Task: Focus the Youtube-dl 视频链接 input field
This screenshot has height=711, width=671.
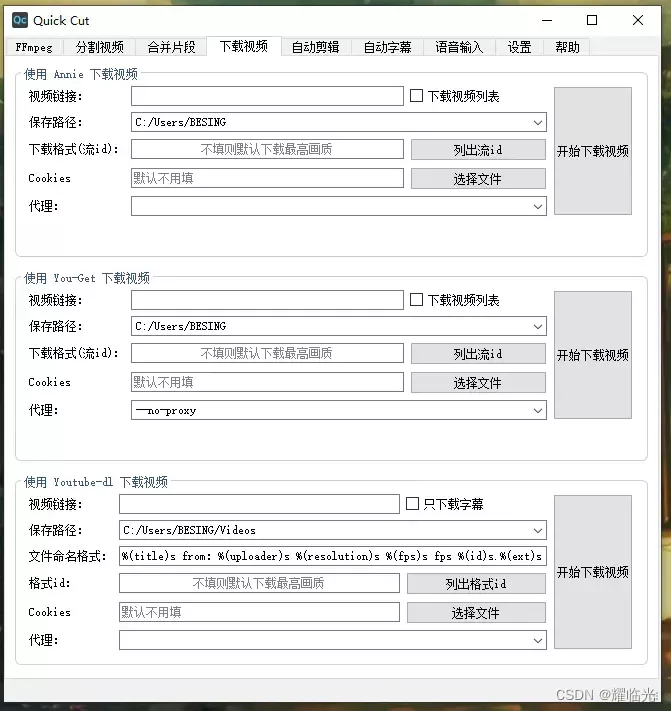Action: (259, 504)
